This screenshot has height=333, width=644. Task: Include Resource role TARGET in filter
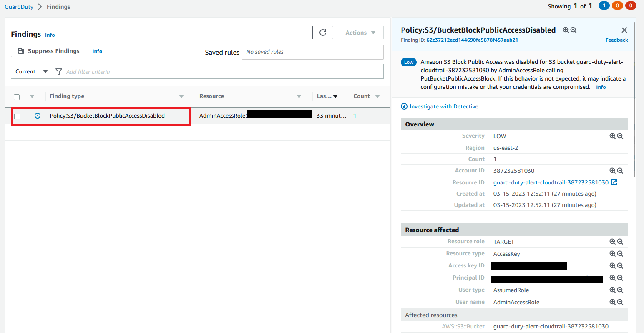[x=612, y=242]
